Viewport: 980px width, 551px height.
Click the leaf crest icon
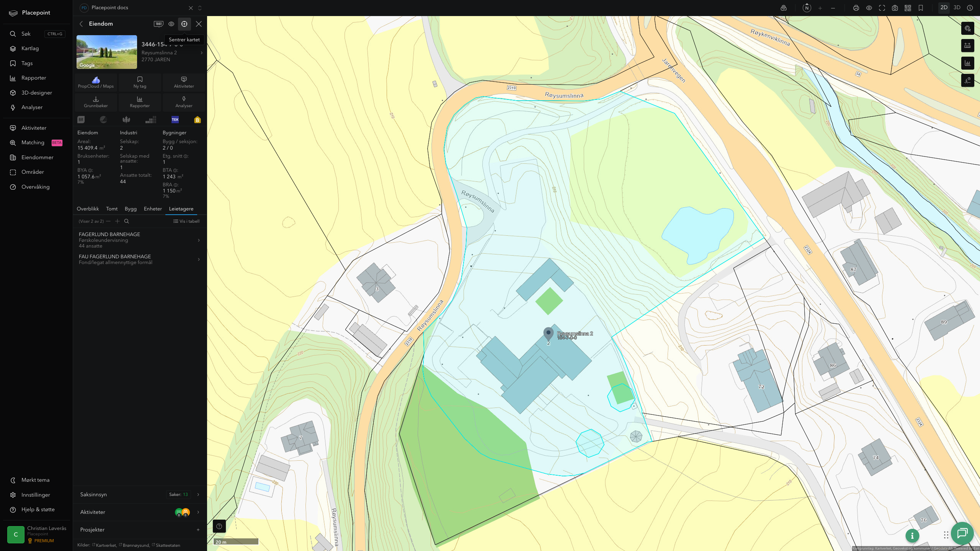pyautogui.click(x=126, y=120)
